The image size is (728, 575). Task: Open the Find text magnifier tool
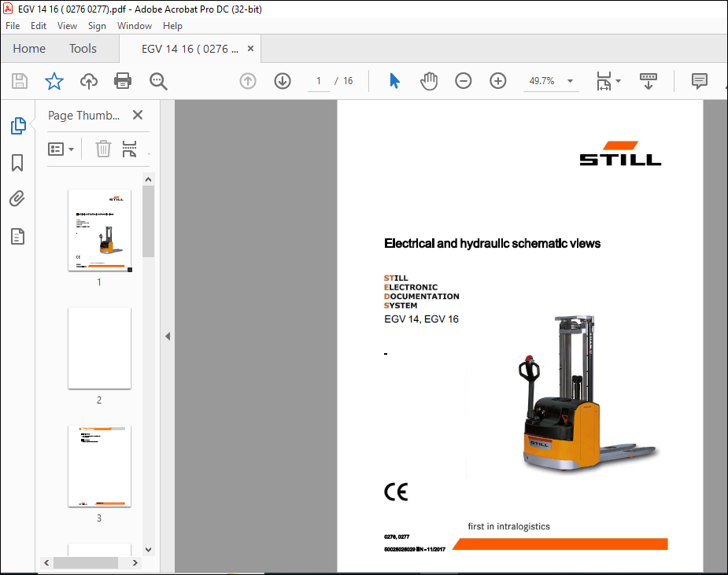pyautogui.click(x=158, y=81)
